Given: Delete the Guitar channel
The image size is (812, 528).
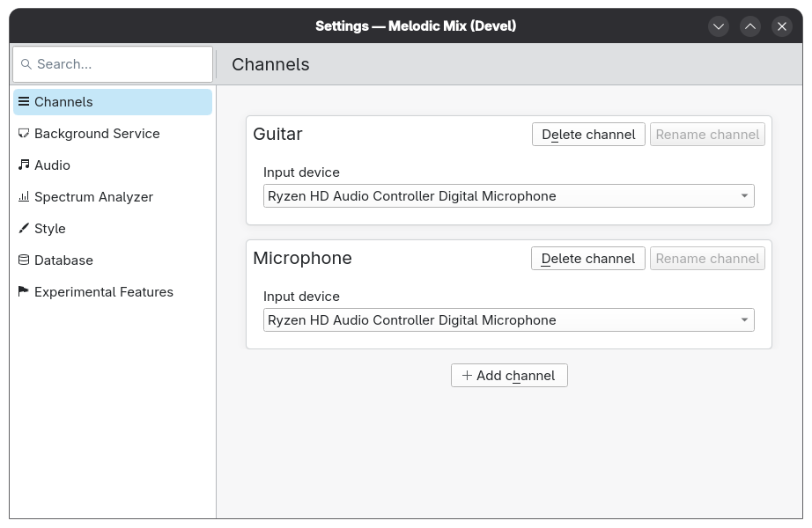Looking at the screenshot, I should 588,135.
